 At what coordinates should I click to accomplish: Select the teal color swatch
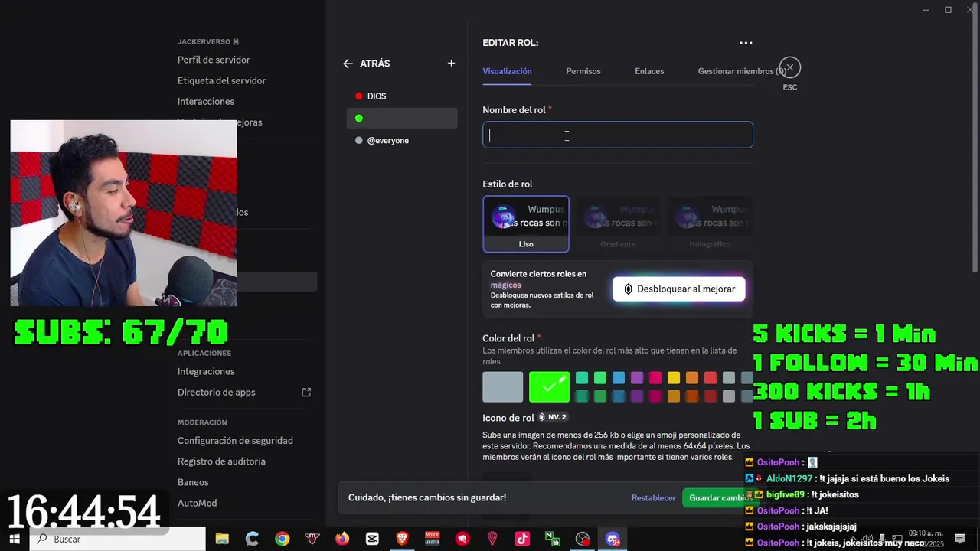[582, 378]
